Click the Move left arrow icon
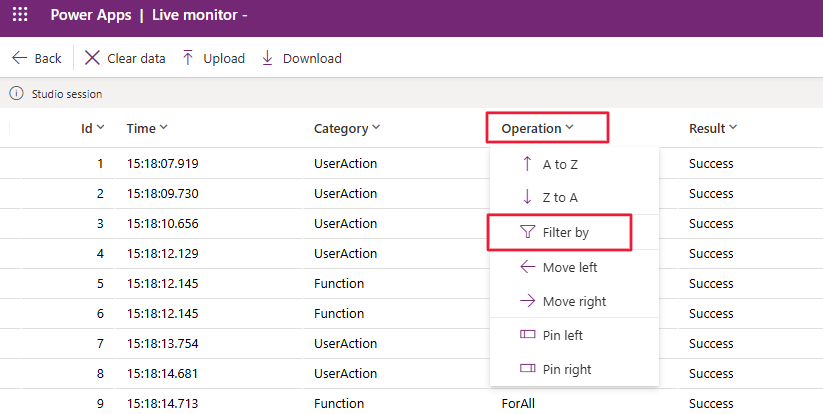Image resolution: width=823 pixels, height=414 pixels. coord(527,267)
